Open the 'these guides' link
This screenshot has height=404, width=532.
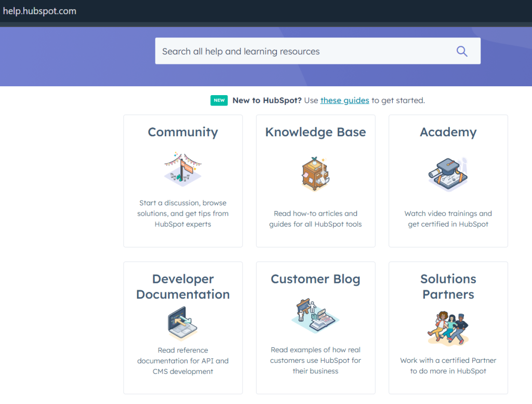pos(344,100)
